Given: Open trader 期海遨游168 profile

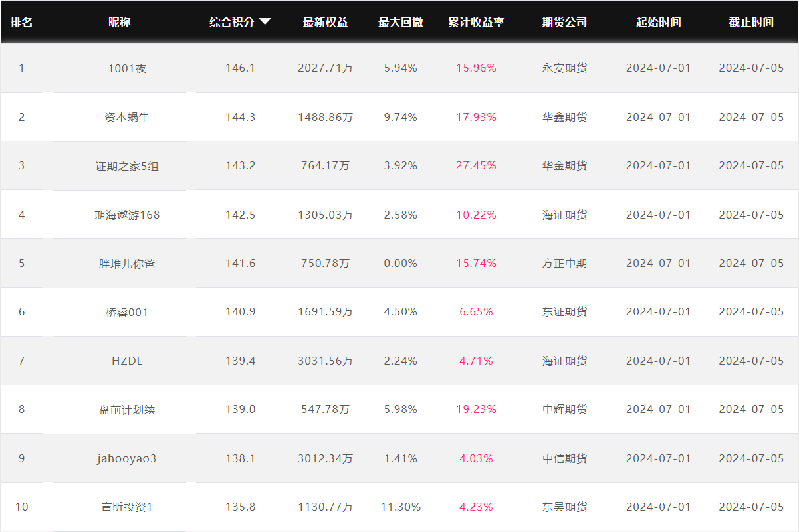Looking at the screenshot, I should coord(127,215).
